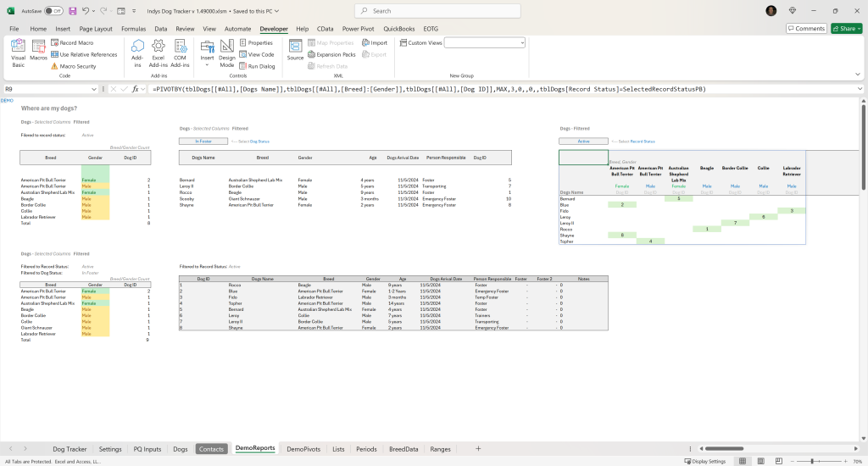Click the zoom slider
868x466 pixels.
pyautogui.click(x=812, y=461)
